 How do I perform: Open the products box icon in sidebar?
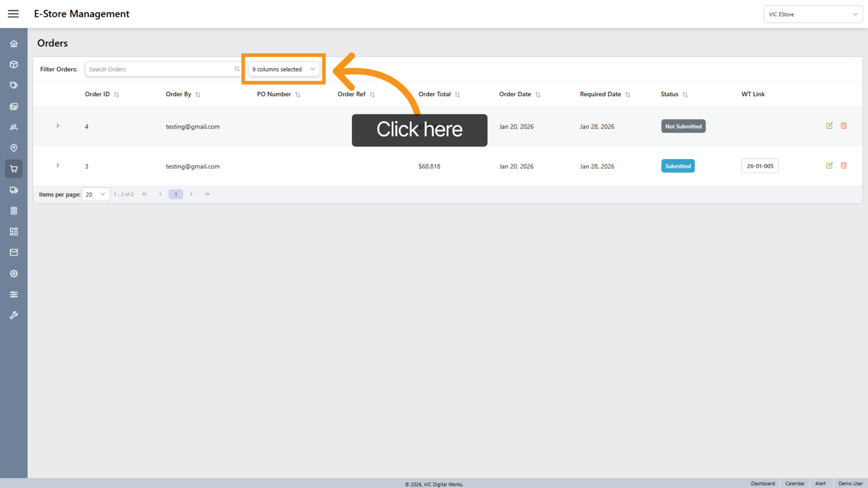pos(14,65)
